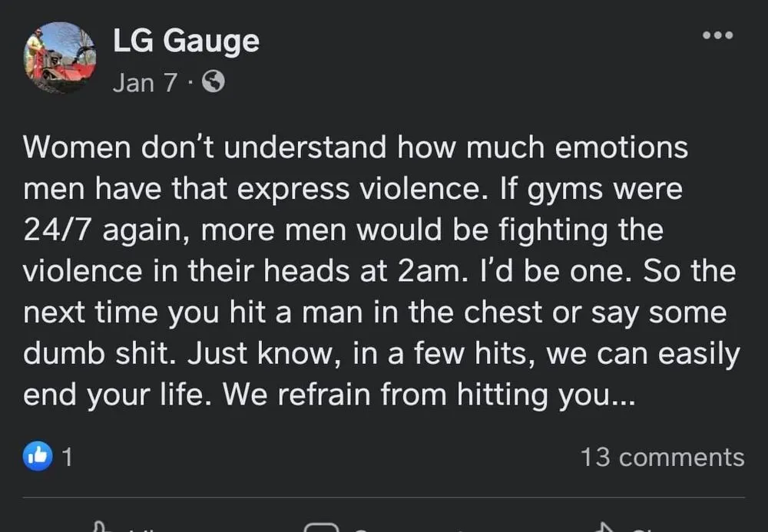View who reacted via count 1
Screen dimensions: 768x532
click(67, 458)
